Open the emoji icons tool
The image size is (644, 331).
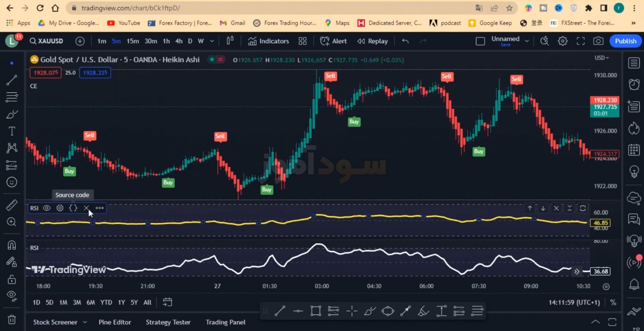[x=12, y=182]
